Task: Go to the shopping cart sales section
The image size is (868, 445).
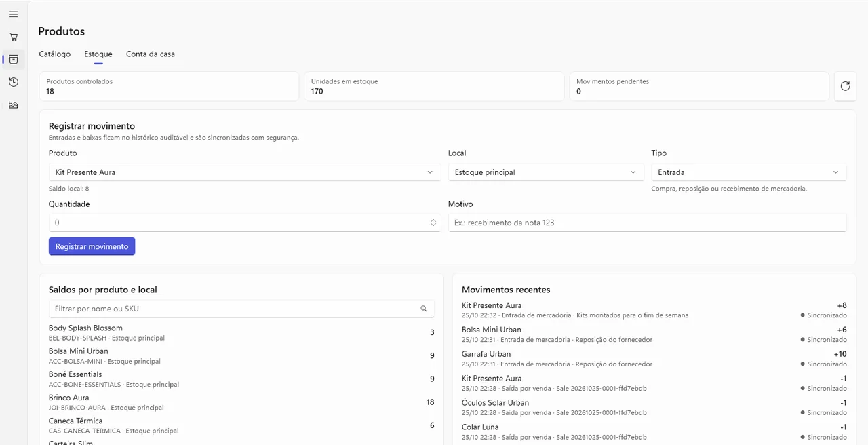Action: click(14, 37)
